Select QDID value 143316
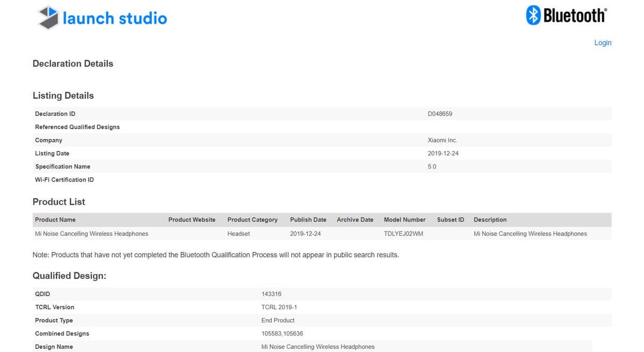This screenshot has width=644, height=352. click(x=271, y=294)
